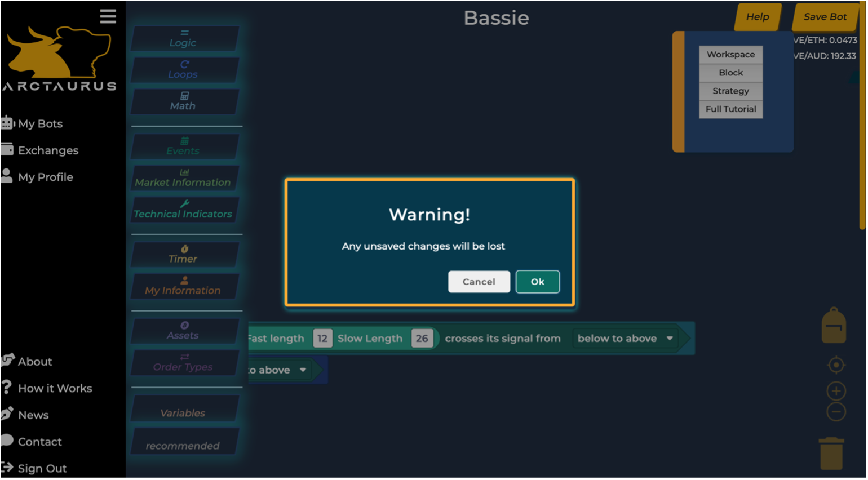
Task: Open the Technical Indicators block category
Action: (x=183, y=210)
